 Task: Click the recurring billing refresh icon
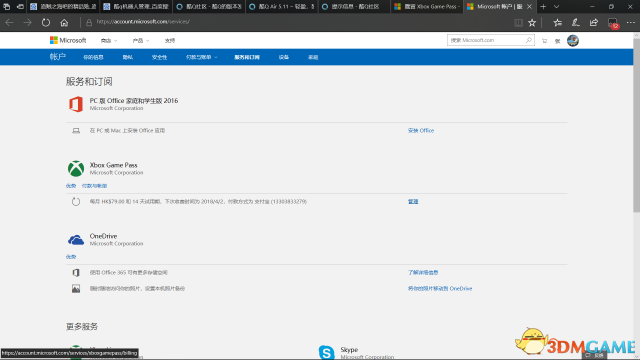pos(76,202)
